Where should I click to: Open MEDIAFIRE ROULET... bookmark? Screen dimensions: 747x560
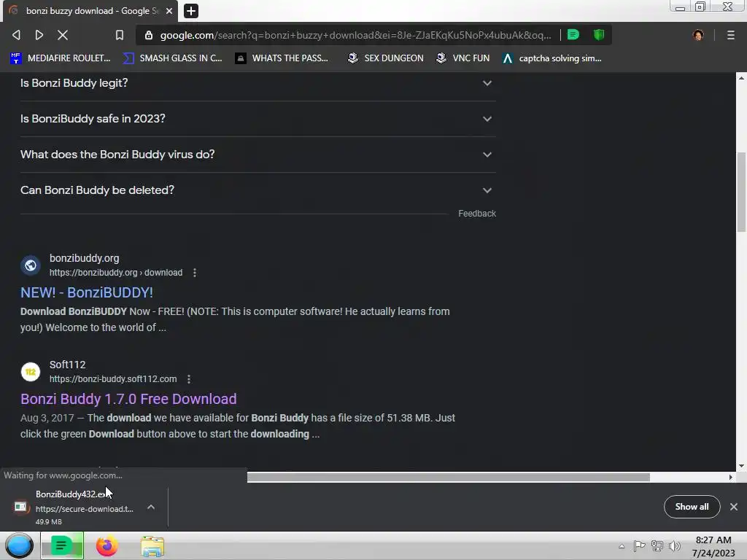(x=61, y=58)
